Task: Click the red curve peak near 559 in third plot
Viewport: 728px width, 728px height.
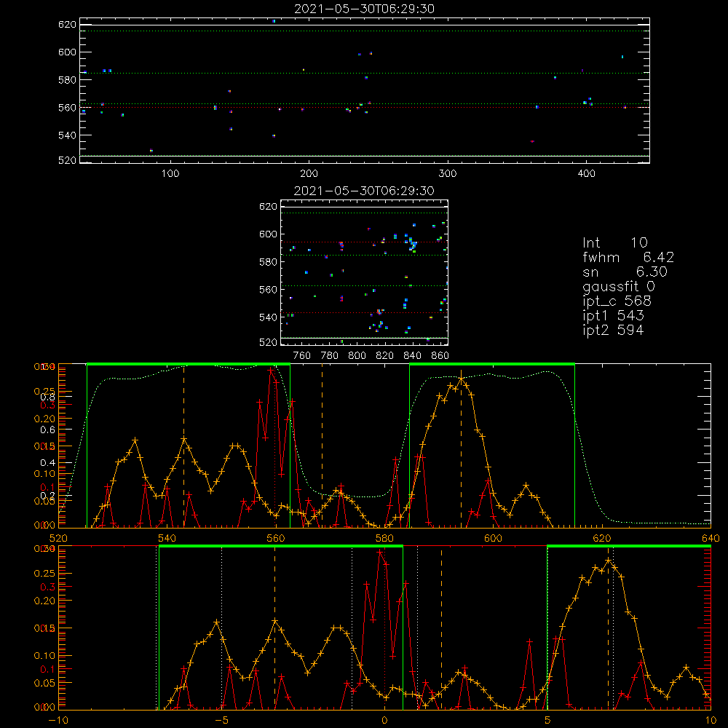Action: click(x=271, y=370)
